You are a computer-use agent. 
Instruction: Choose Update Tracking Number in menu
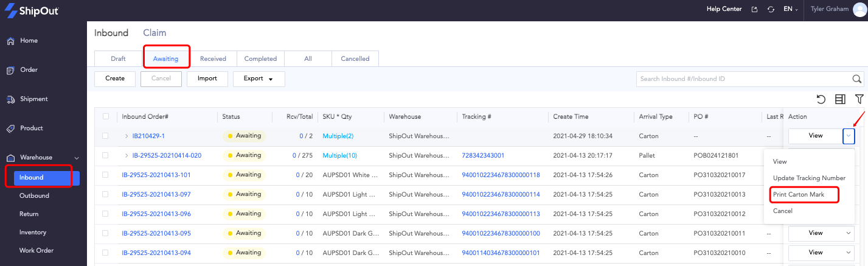(809, 178)
